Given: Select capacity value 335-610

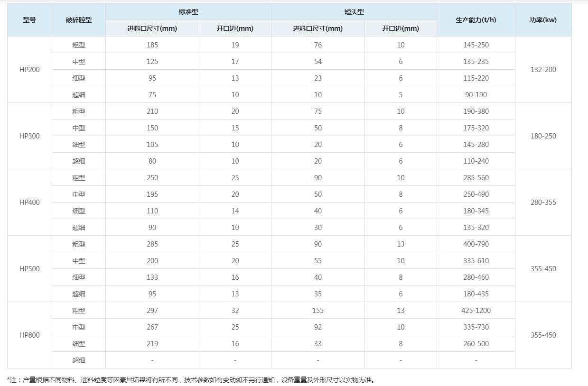Looking at the screenshot, I should pyautogui.click(x=476, y=261).
